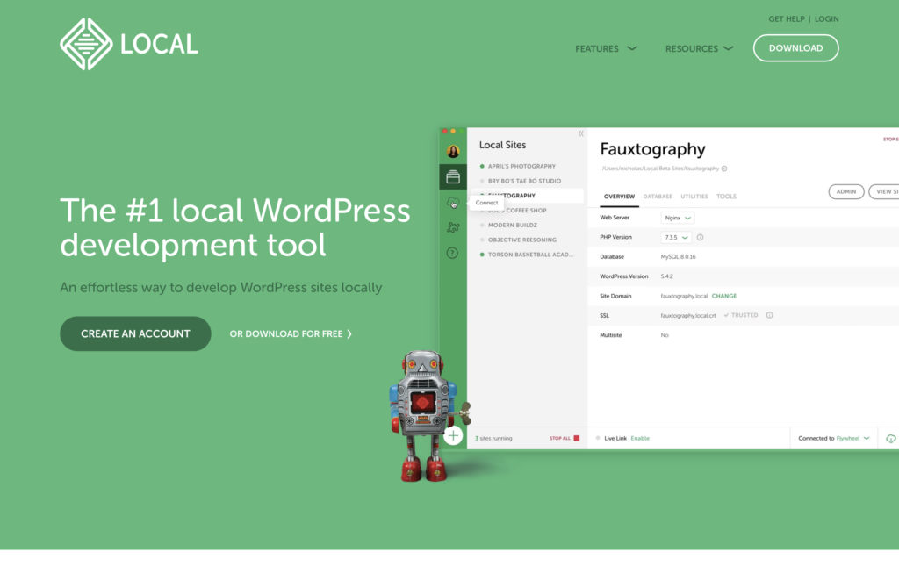Screen dimensions: 899x588
Task: Open the Connected to Flywheel dropdown
Action: (834, 439)
